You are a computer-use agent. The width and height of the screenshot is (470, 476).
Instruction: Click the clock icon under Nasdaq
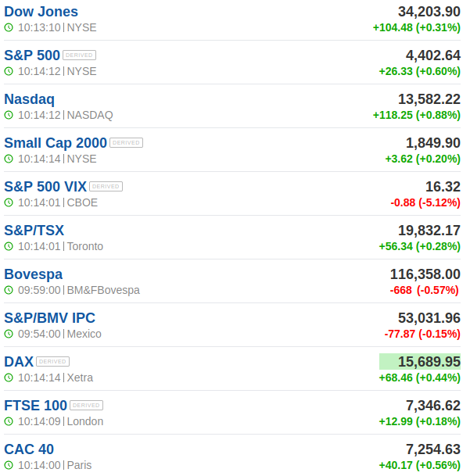[x=9, y=115]
